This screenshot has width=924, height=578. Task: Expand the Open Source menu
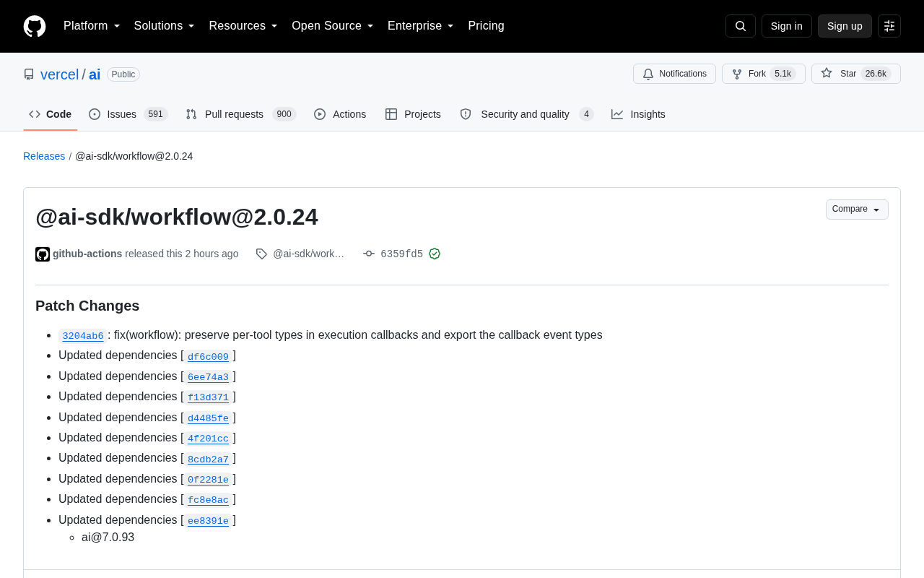(332, 26)
